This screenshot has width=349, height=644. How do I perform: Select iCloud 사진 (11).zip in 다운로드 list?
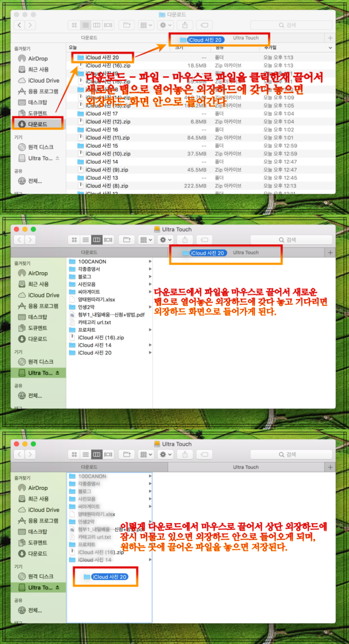[201, 138]
